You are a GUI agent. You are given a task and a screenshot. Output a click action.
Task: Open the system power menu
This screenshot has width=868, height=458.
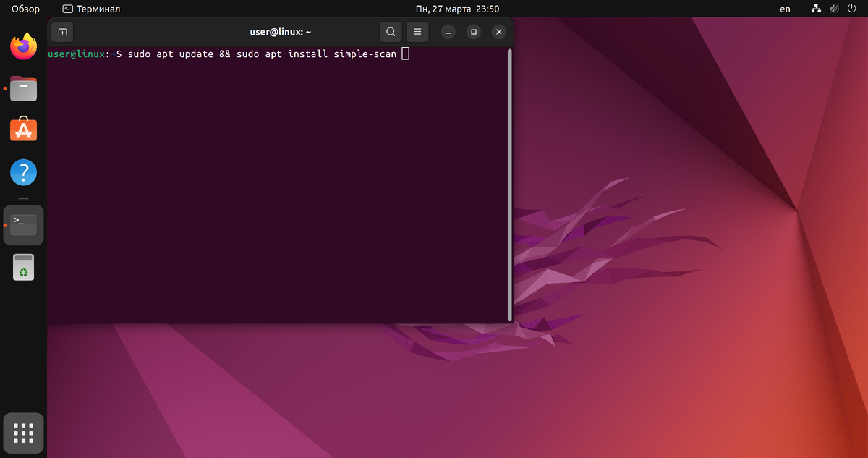pos(852,9)
